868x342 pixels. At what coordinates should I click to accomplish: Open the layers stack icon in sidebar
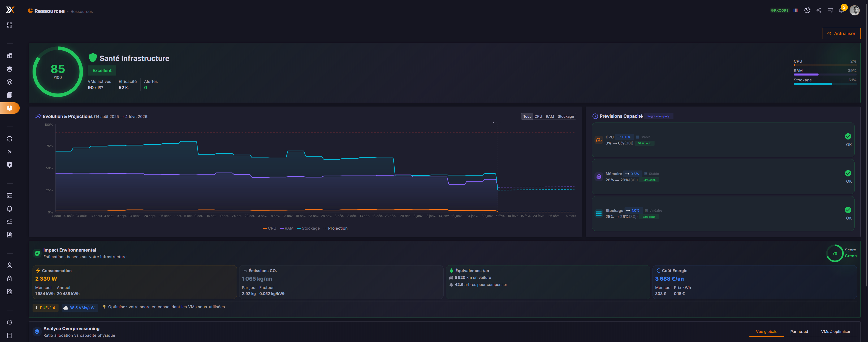[9, 82]
